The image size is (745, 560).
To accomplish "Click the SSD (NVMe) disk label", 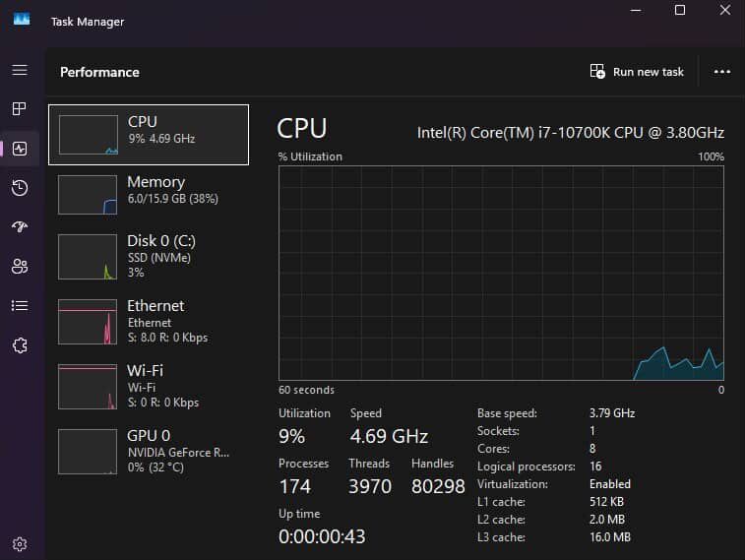I will 159,258.
